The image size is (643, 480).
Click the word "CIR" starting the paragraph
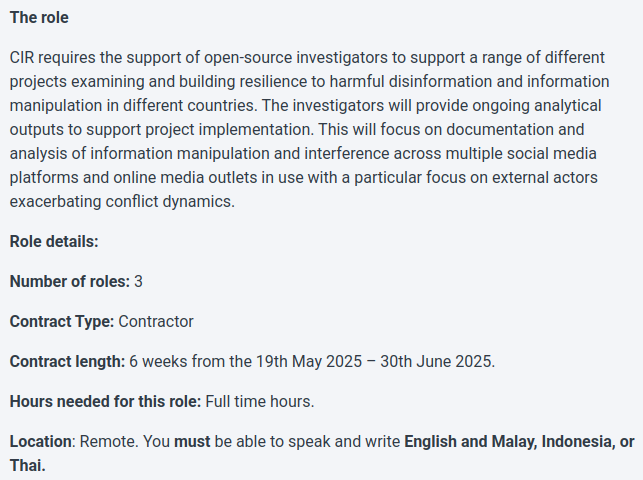22,58
